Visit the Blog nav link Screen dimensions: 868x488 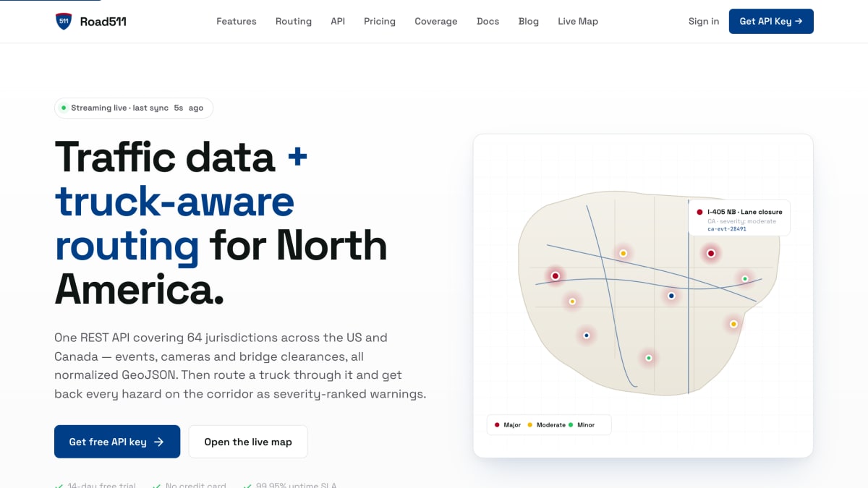coord(529,22)
